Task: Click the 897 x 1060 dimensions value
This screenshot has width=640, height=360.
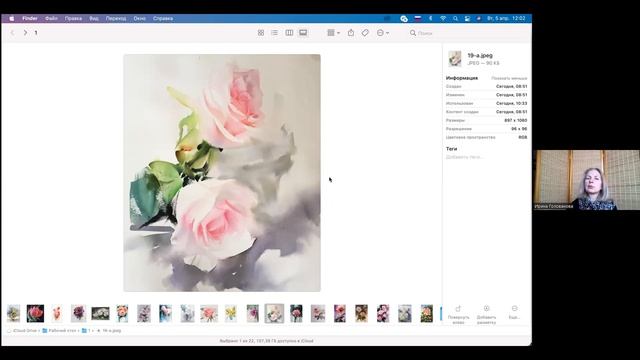Action: [x=516, y=120]
